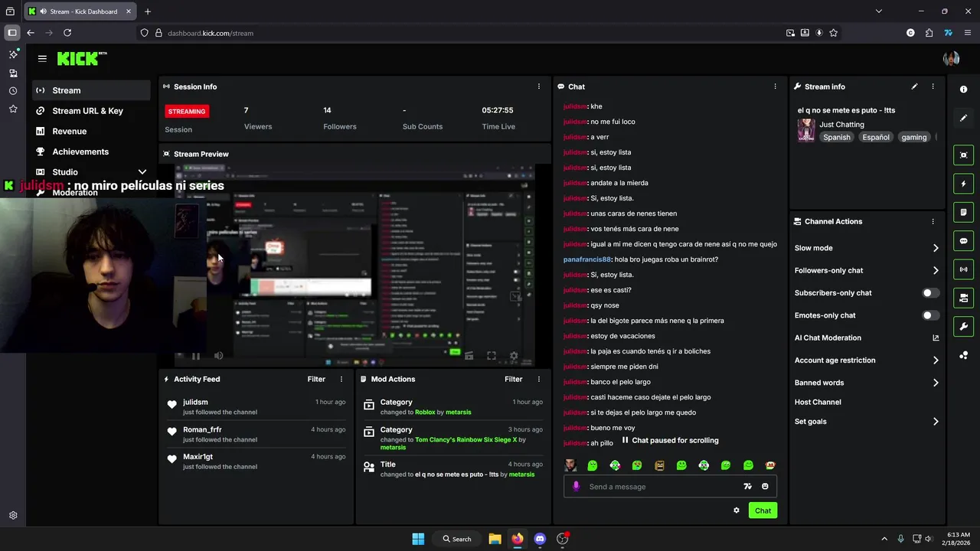
Task: Open AI Chat Moderation external link icon
Action: tap(935, 337)
